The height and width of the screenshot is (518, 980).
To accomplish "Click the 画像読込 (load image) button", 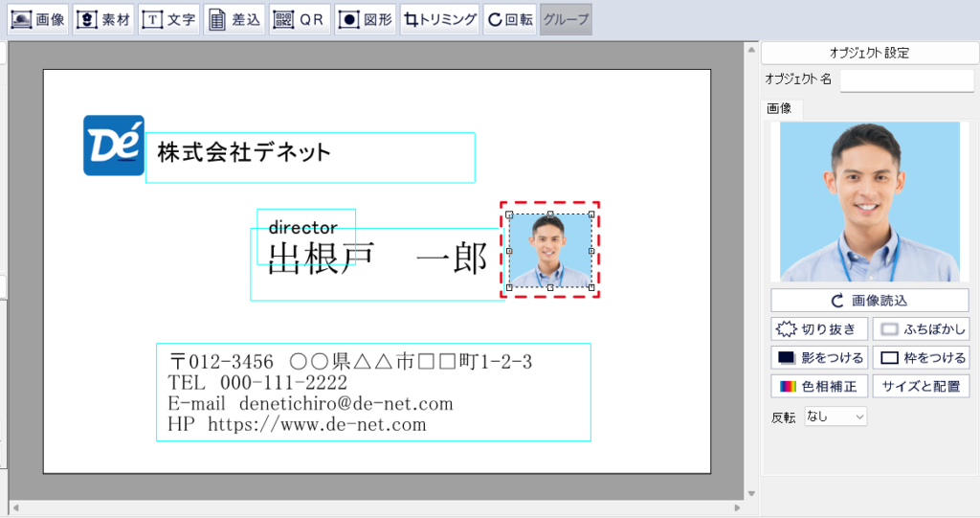I will pos(870,301).
